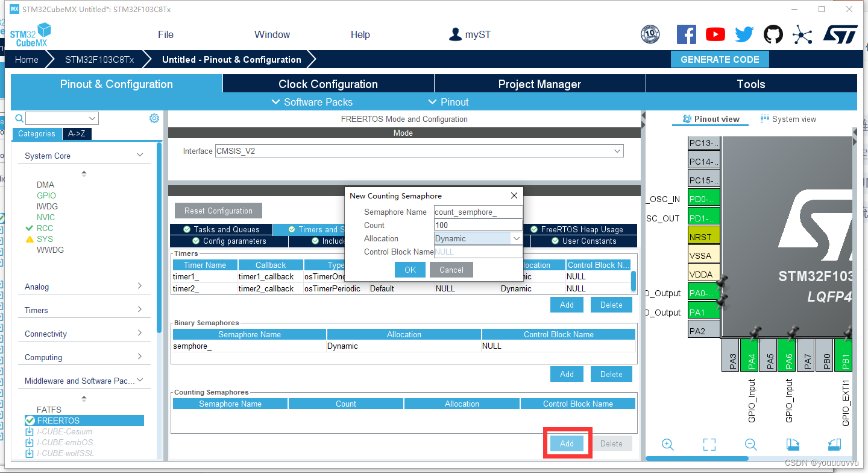Click the Count field showing 100
This screenshot has height=473, width=868.
[478, 225]
